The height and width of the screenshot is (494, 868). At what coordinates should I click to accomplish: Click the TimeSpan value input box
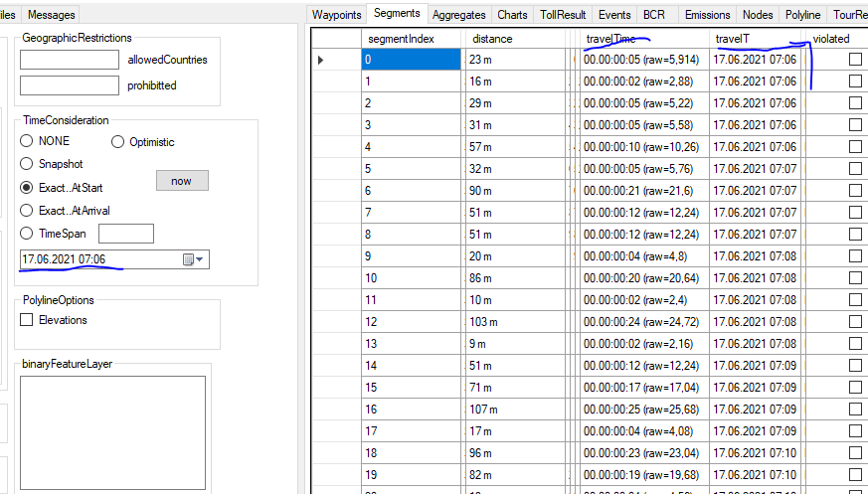(x=126, y=234)
